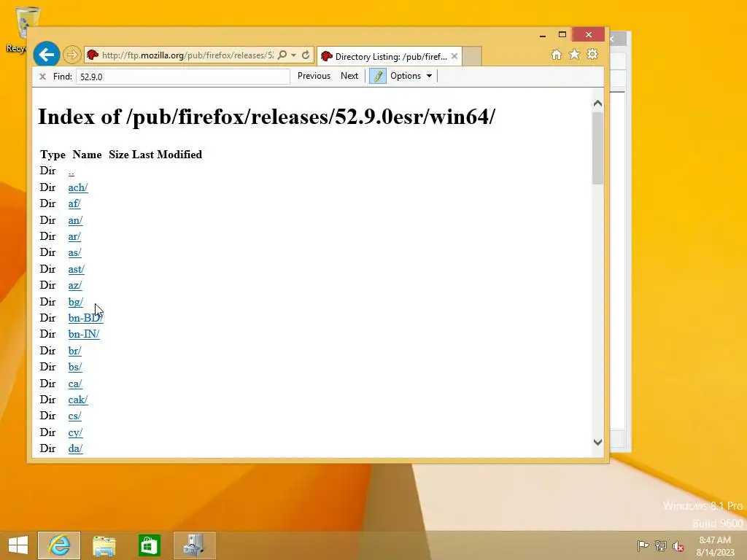
Task: Click the 'Last Modified' column header
Action: pos(167,155)
